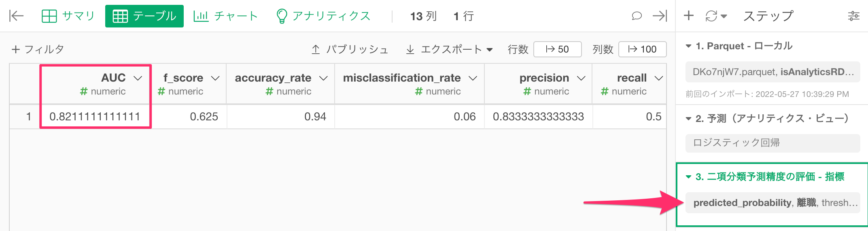Viewport: 868px width, 231px height.
Task: Add a filter with + フィルタ
Action: click(x=38, y=49)
